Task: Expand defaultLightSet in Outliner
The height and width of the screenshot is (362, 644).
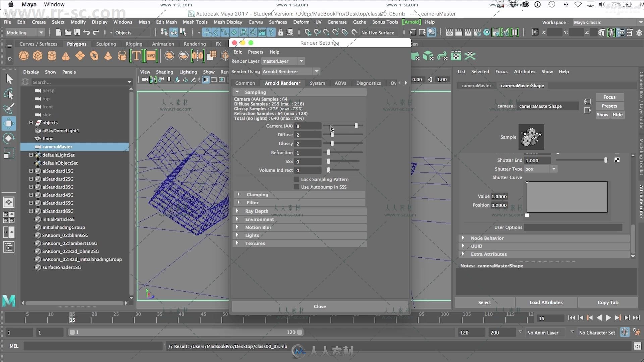Action: click(x=31, y=155)
